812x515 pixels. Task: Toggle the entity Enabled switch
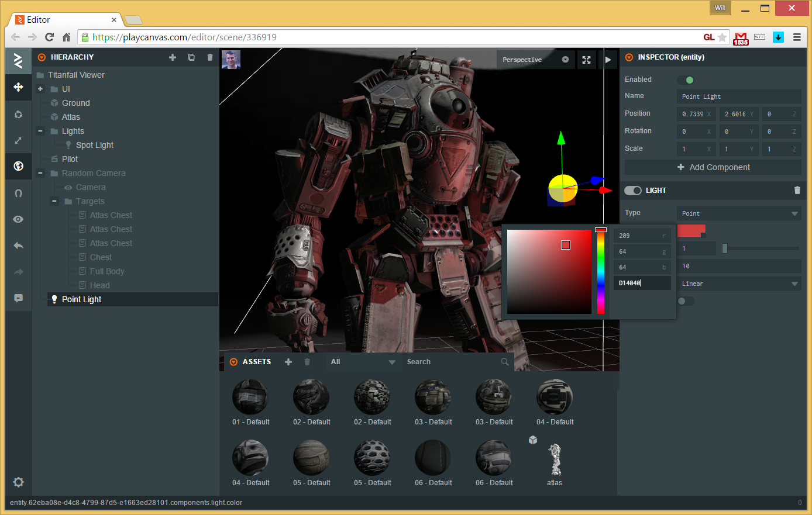click(686, 80)
